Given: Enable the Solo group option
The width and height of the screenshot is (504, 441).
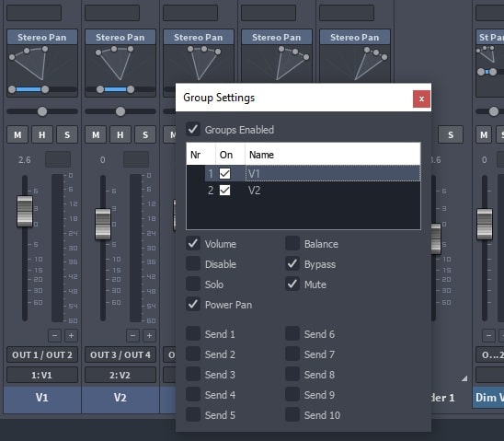Looking at the screenshot, I should click(x=193, y=284).
